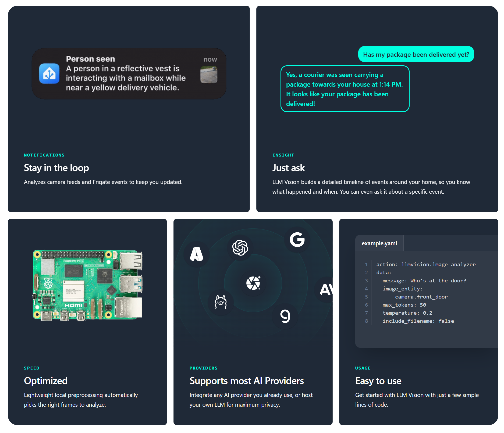Click the USAGE section label
The width and height of the screenshot is (504, 433).
pyautogui.click(x=363, y=368)
